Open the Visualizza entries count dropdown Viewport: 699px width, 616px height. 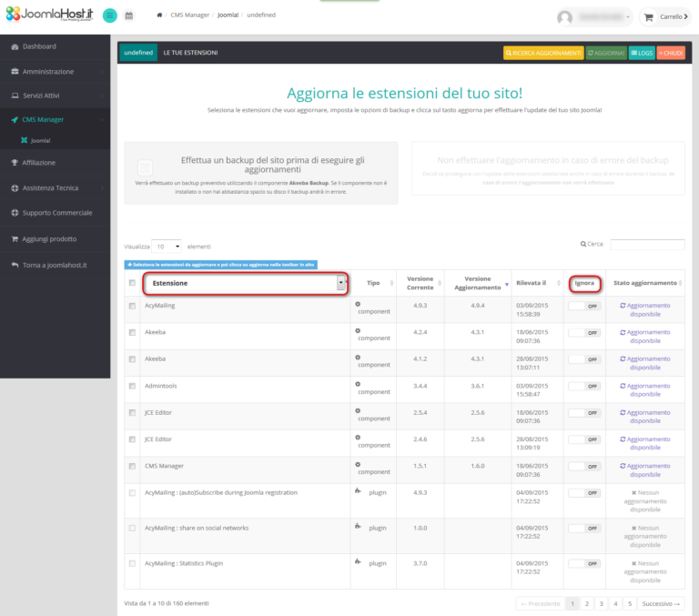[x=167, y=246]
